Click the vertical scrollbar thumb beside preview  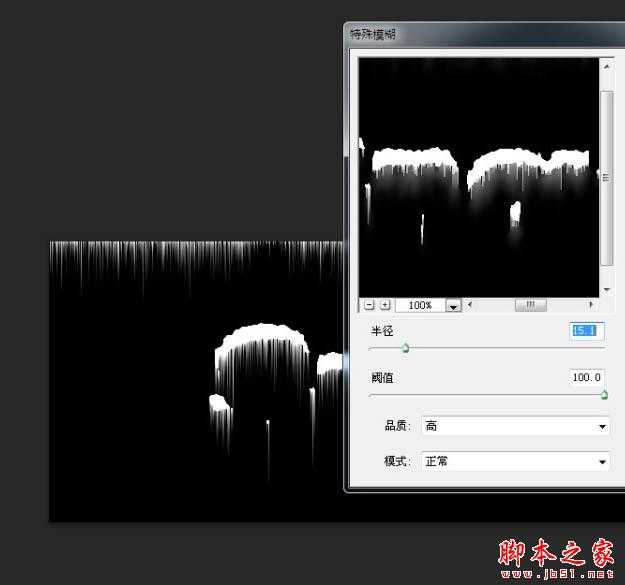click(606, 176)
